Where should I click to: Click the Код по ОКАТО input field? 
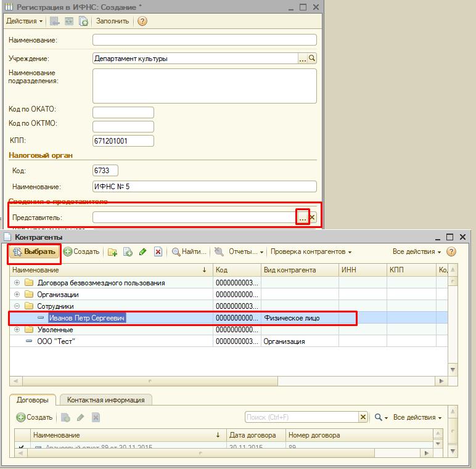pyautogui.click(x=123, y=113)
